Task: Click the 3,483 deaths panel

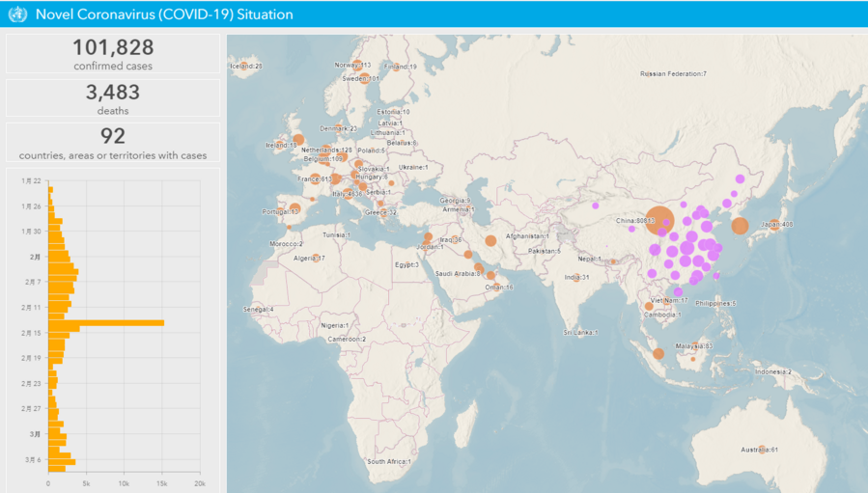Action: click(x=113, y=98)
